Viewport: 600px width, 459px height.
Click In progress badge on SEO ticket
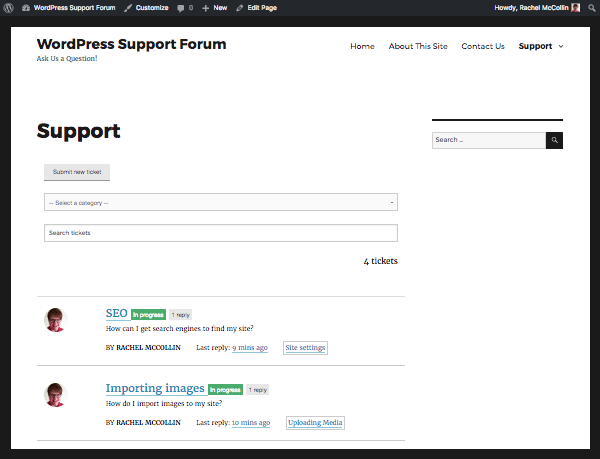(x=148, y=315)
